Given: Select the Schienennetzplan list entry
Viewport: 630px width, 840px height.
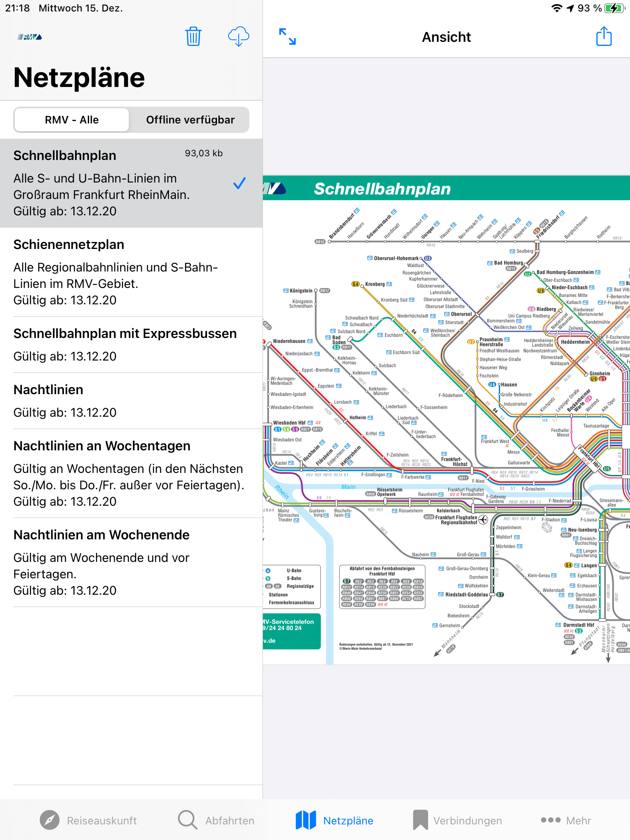Looking at the screenshot, I should 131,272.
